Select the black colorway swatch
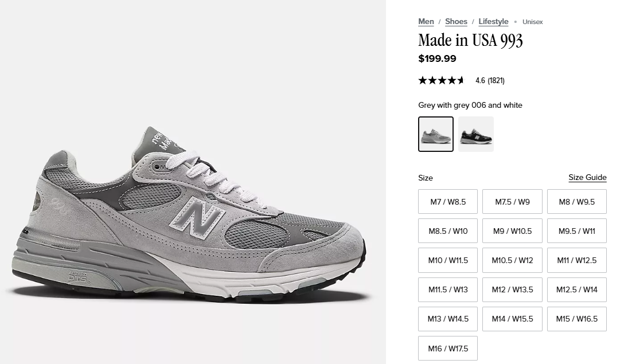Screen dimensions: 628x364 (476, 134)
